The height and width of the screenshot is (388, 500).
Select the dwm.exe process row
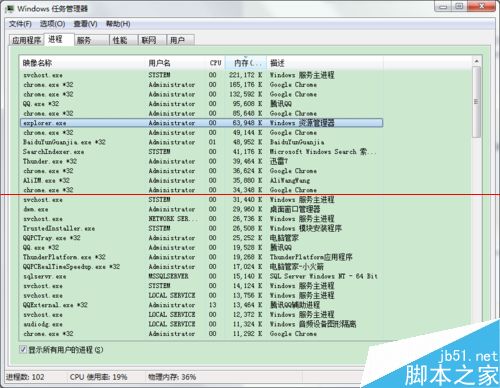click(201, 209)
